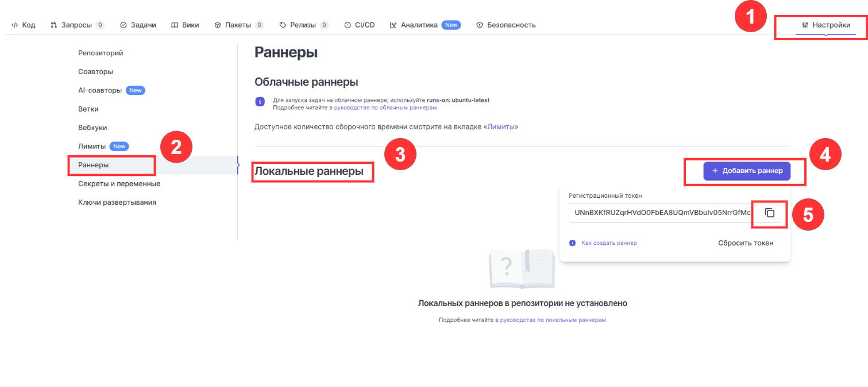Select 'Секреты и переменные' in the sidebar

tap(119, 184)
